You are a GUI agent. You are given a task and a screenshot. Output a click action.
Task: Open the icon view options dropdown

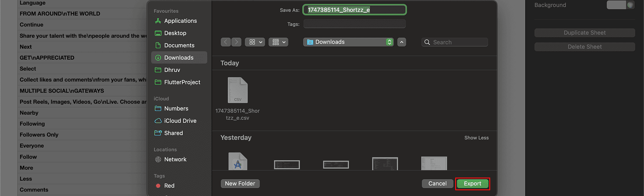click(x=255, y=42)
